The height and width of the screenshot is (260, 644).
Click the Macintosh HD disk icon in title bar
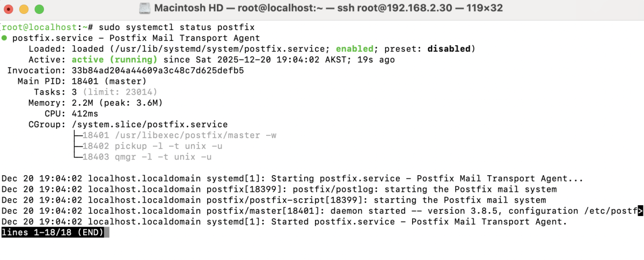[x=144, y=9]
